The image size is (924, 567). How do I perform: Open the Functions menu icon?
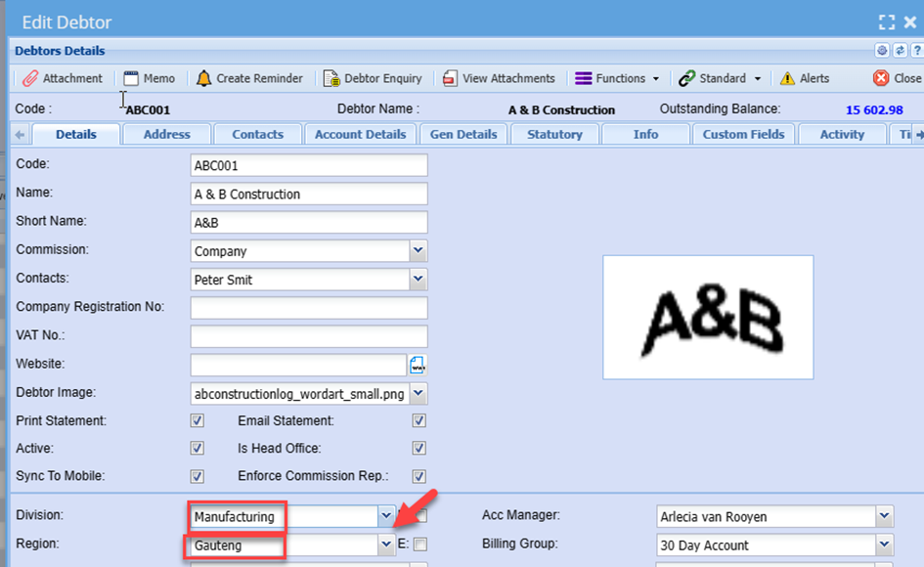pos(584,78)
